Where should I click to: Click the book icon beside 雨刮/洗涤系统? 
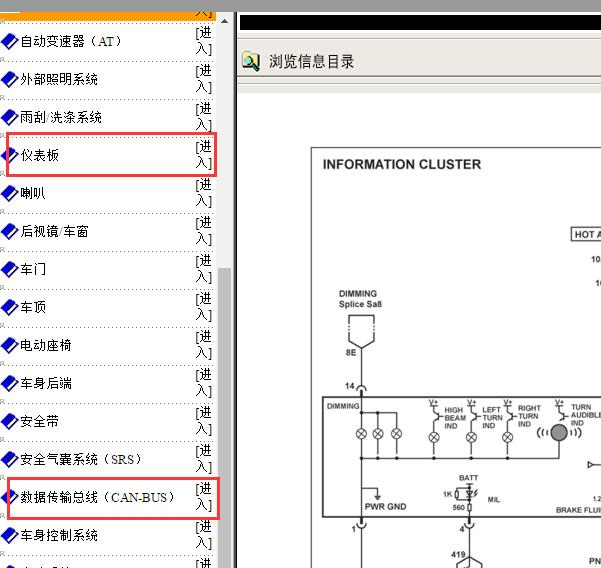tap(10, 117)
